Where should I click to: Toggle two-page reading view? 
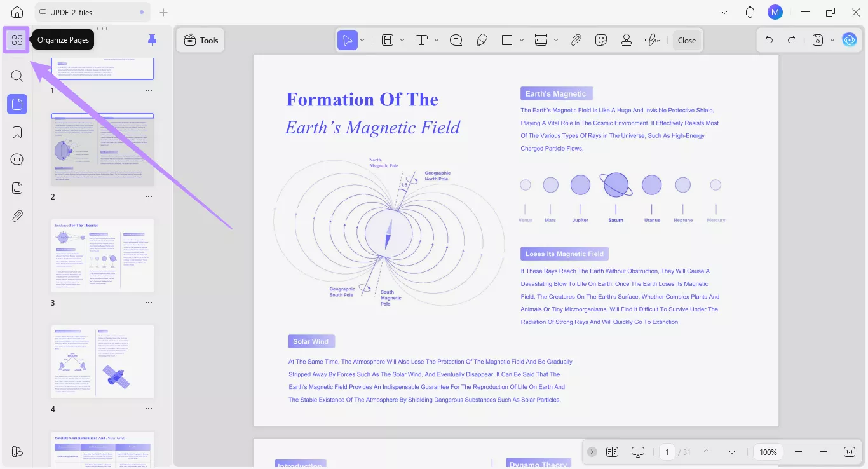click(612, 451)
